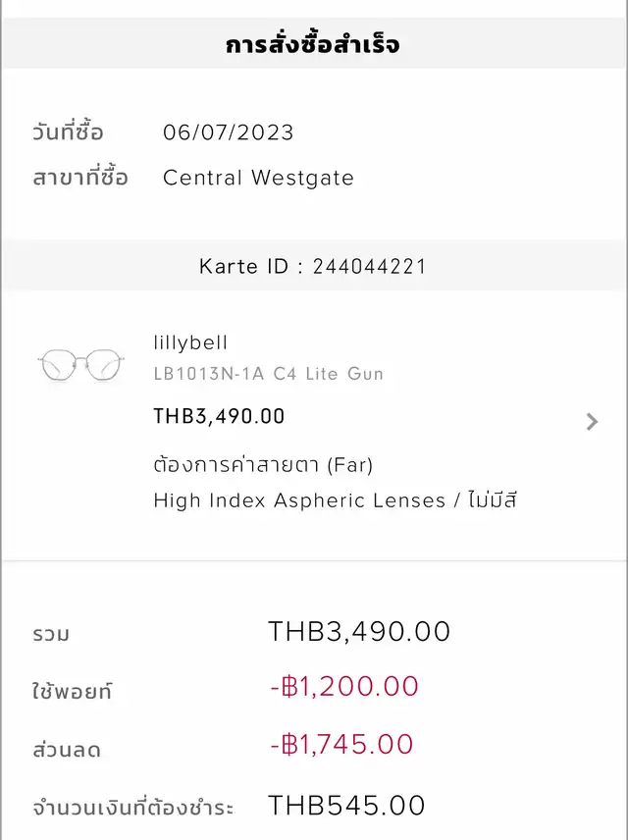Select the Karte ID 244044221 bar
628x840 pixels.
(x=313, y=266)
